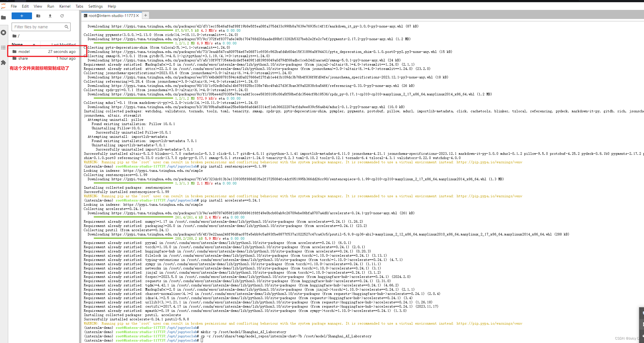Refresh the file list
Image resolution: width=644 pixels, height=343 pixels.
[x=62, y=16]
